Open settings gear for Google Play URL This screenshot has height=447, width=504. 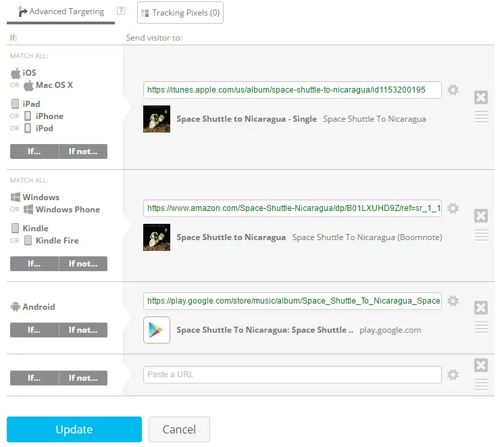pyautogui.click(x=453, y=301)
